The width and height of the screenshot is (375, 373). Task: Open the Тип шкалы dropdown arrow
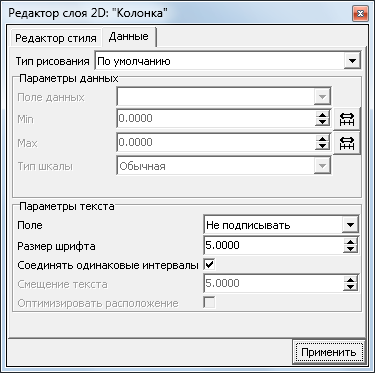(322, 166)
